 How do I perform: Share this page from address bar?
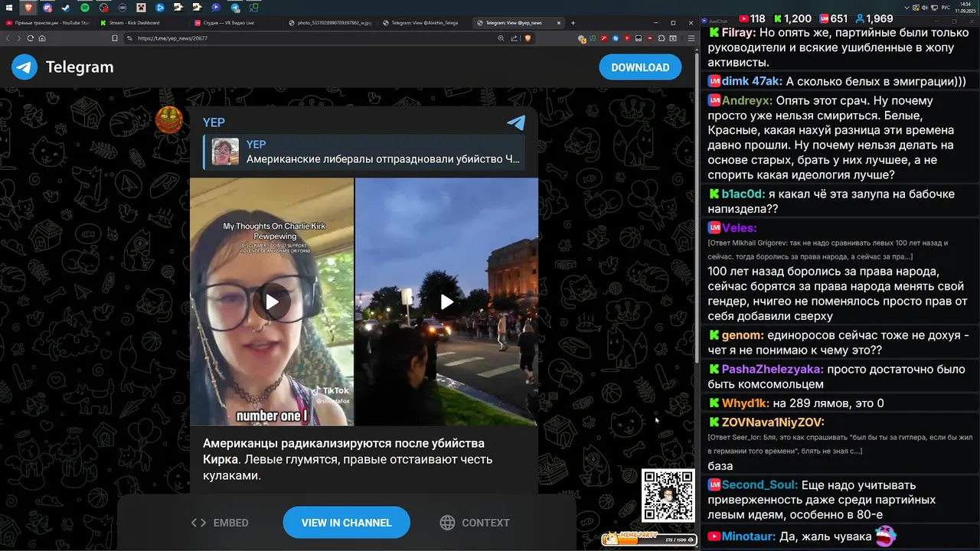coord(514,38)
